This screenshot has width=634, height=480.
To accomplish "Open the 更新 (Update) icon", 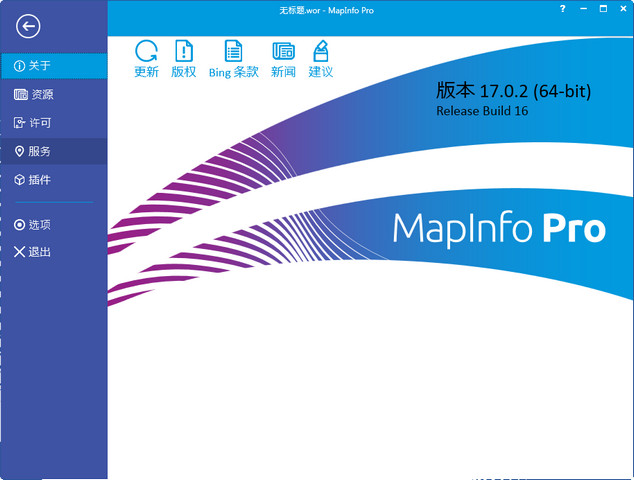I will coord(146,59).
